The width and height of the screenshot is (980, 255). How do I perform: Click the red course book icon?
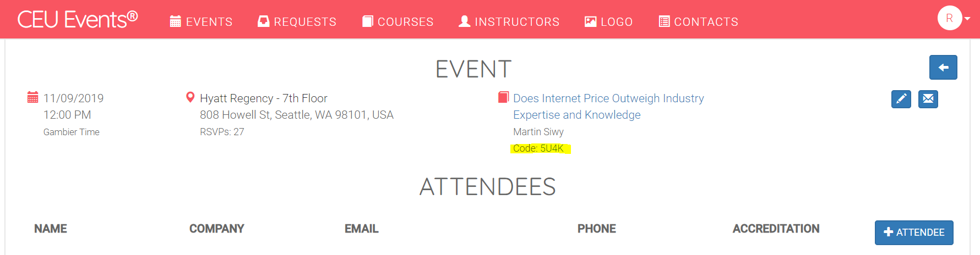[503, 97]
